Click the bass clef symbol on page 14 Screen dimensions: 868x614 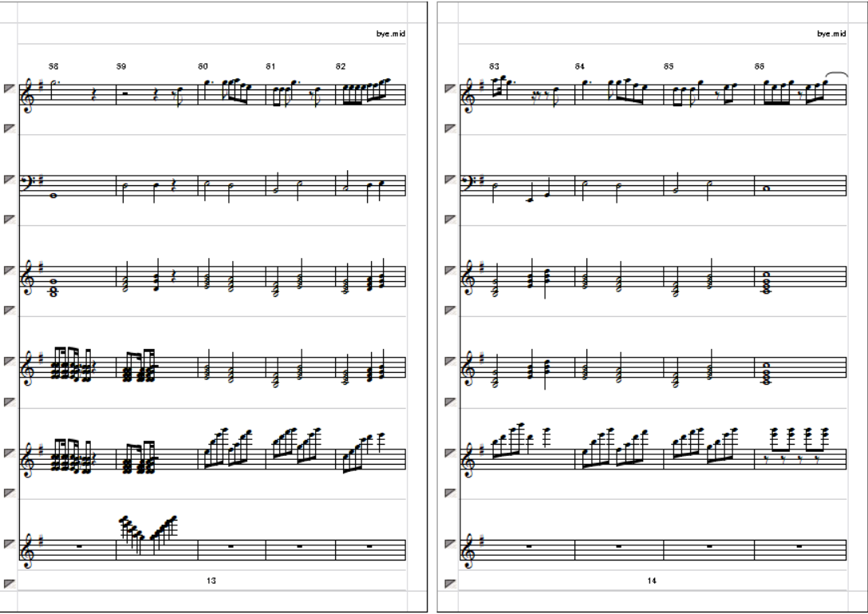[468, 182]
